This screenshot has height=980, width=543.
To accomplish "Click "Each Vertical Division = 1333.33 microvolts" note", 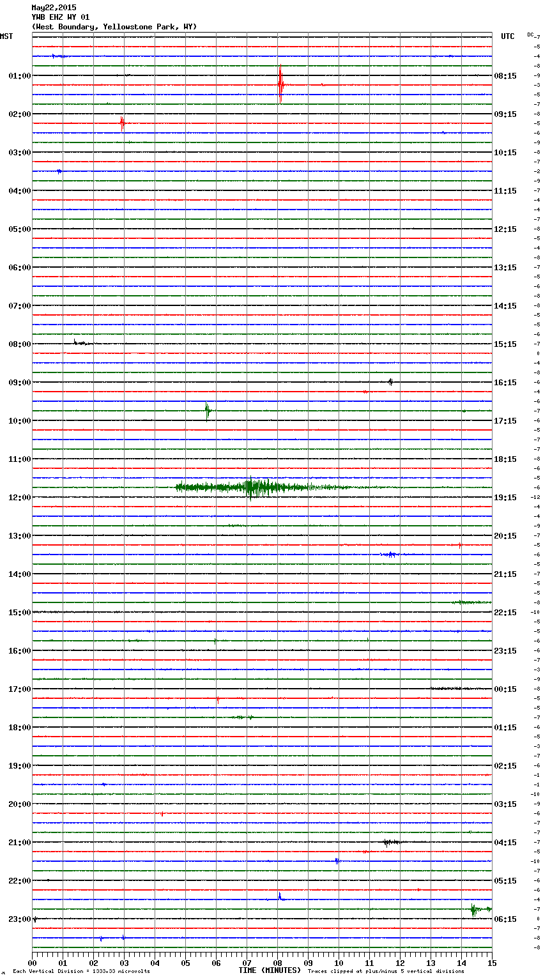I will [x=81, y=971].
